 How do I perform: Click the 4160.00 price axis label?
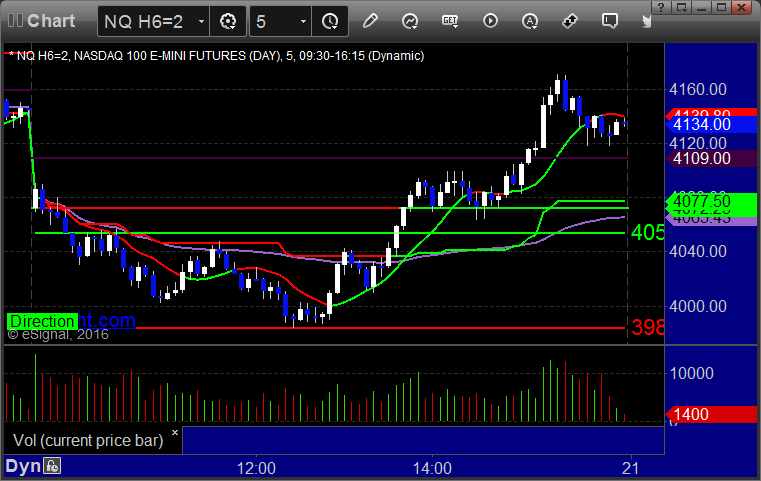697,89
